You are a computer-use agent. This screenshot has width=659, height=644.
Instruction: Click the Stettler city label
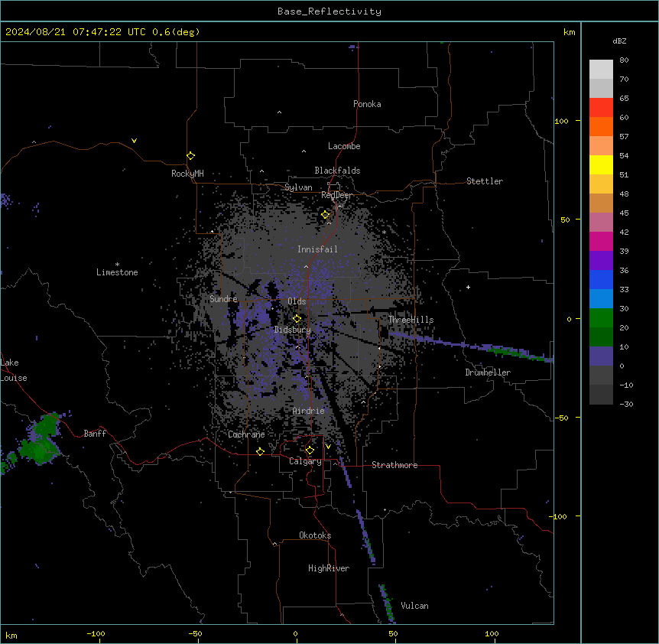tap(485, 181)
